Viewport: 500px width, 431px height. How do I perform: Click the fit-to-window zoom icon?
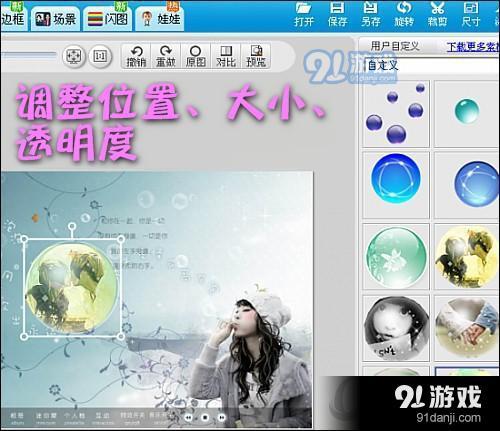pos(74,56)
